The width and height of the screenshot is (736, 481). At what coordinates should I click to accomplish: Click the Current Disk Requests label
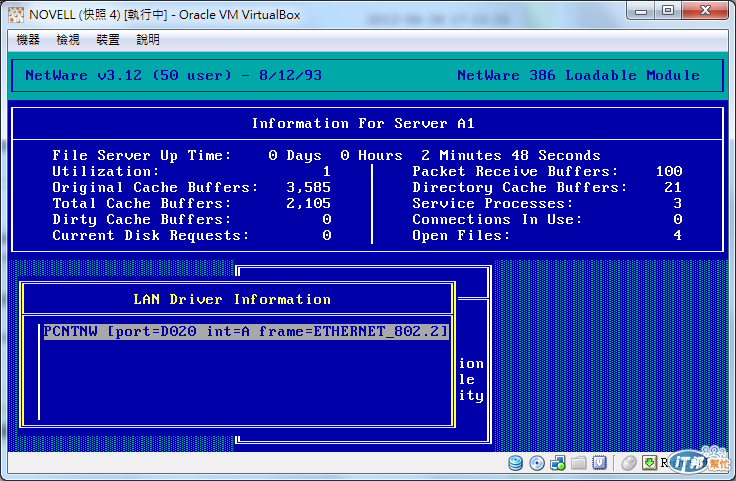[151, 235]
